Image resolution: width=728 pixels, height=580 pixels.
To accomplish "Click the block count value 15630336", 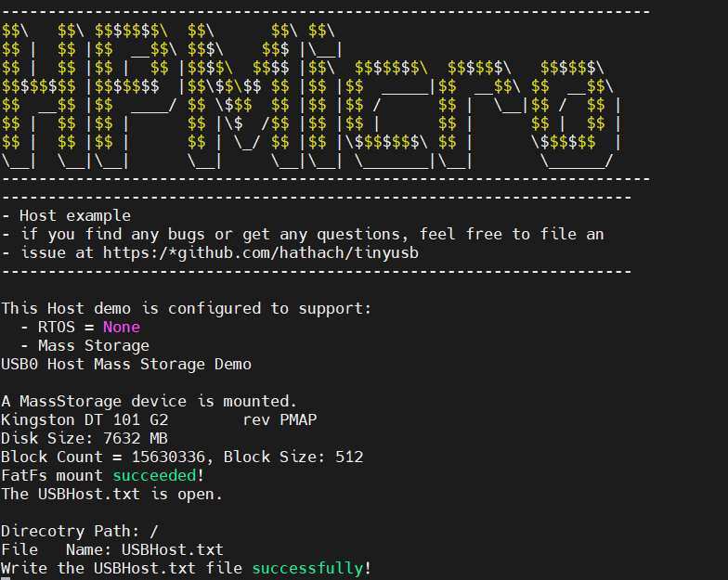I will (x=168, y=457).
